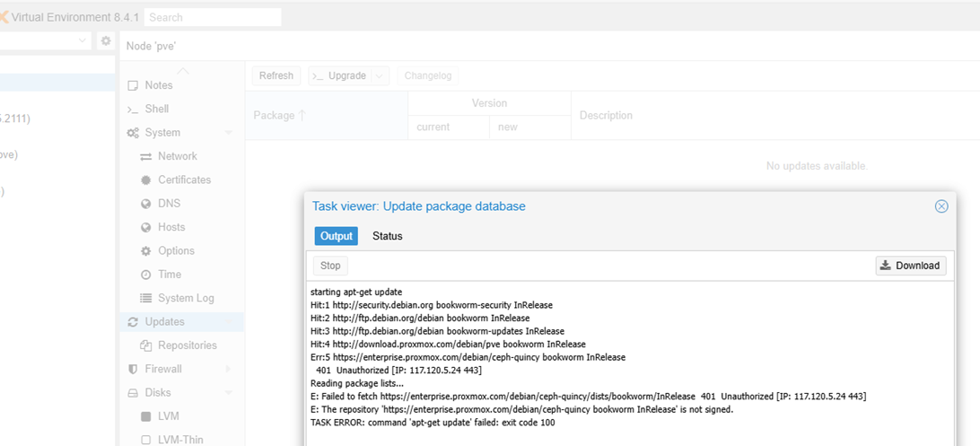This screenshot has width=980, height=446.
Task: Click the DNS globe icon
Action: coord(145,204)
